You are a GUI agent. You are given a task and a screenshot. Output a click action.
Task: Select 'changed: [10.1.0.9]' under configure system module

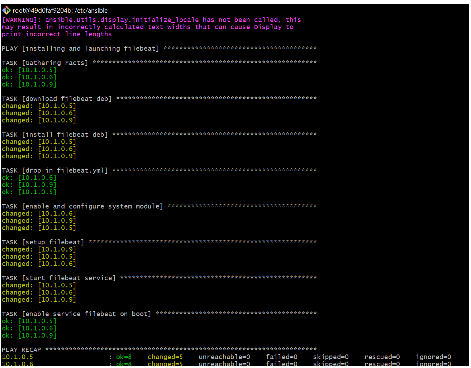click(39, 221)
